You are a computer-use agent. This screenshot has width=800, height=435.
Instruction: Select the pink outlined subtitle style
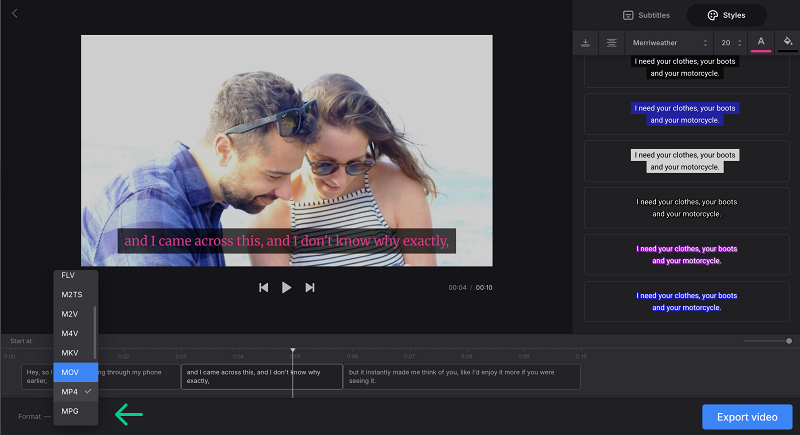click(x=686, y=255)
